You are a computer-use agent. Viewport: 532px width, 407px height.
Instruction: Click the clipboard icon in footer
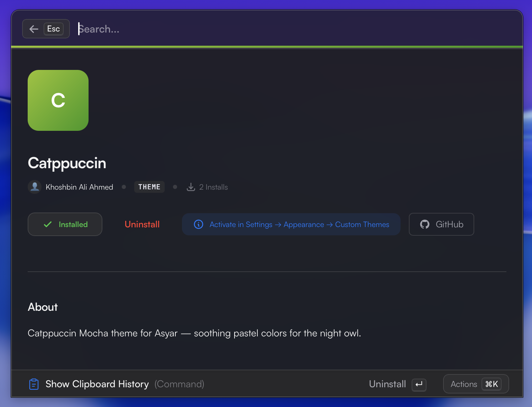34,384
